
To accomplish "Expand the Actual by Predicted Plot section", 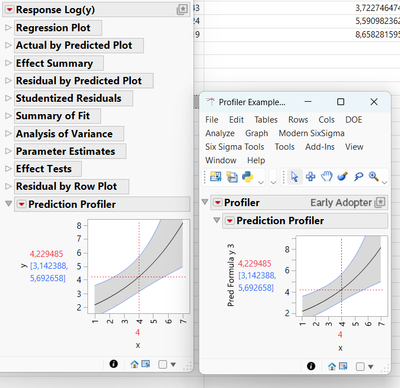I will (x=8, y=45).
